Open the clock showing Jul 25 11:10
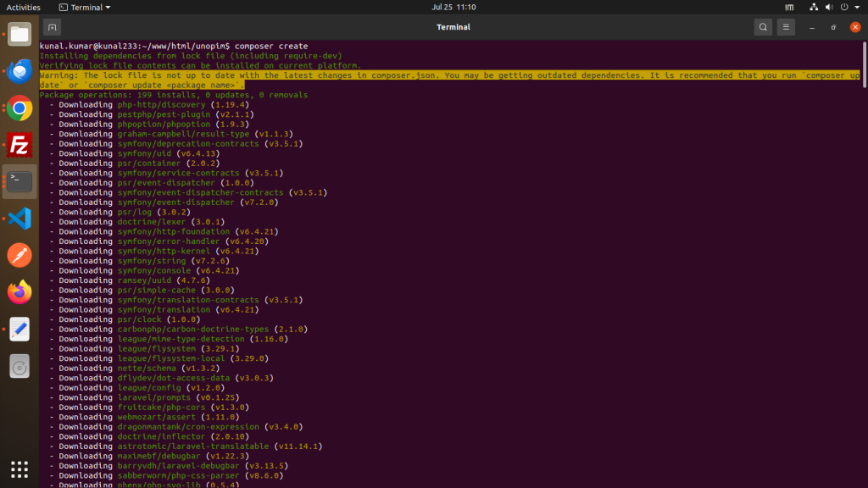This screenshot has height=488, width=868. point(453,7)
